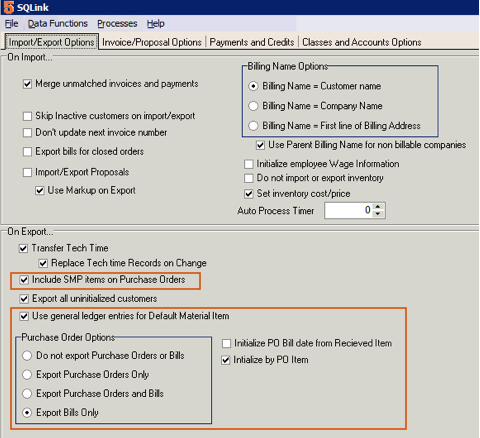Check Do not import or export inventory
Screen dimensions: 480x438
[x=249, y=178]
